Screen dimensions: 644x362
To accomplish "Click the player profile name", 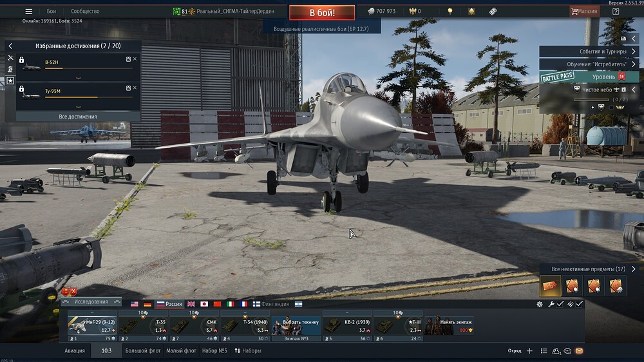I will point(235,11).
